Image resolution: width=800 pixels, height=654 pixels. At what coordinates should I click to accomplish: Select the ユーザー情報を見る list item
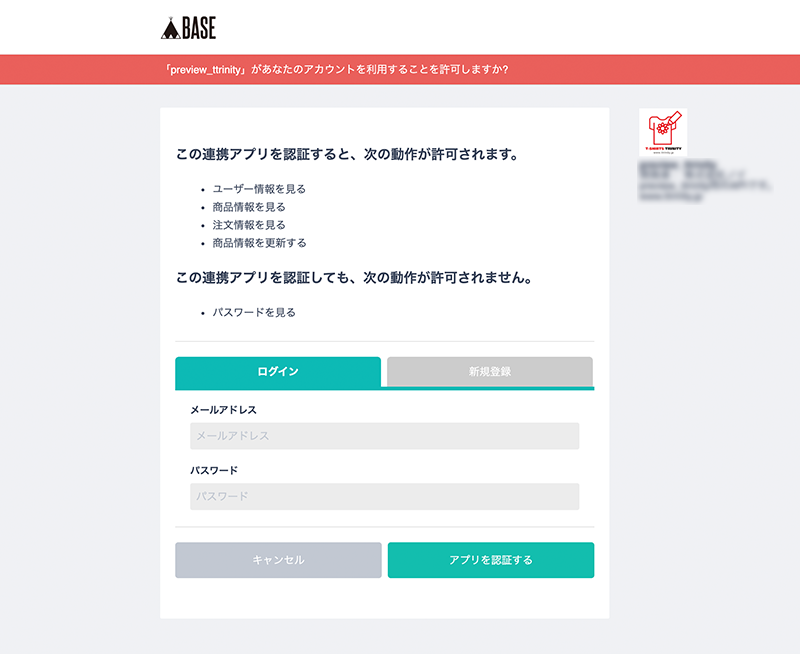coord(259,189)
